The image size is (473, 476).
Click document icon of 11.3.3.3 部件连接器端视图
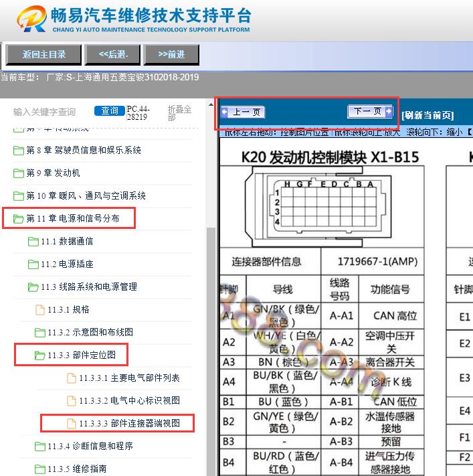coord(72,424)
